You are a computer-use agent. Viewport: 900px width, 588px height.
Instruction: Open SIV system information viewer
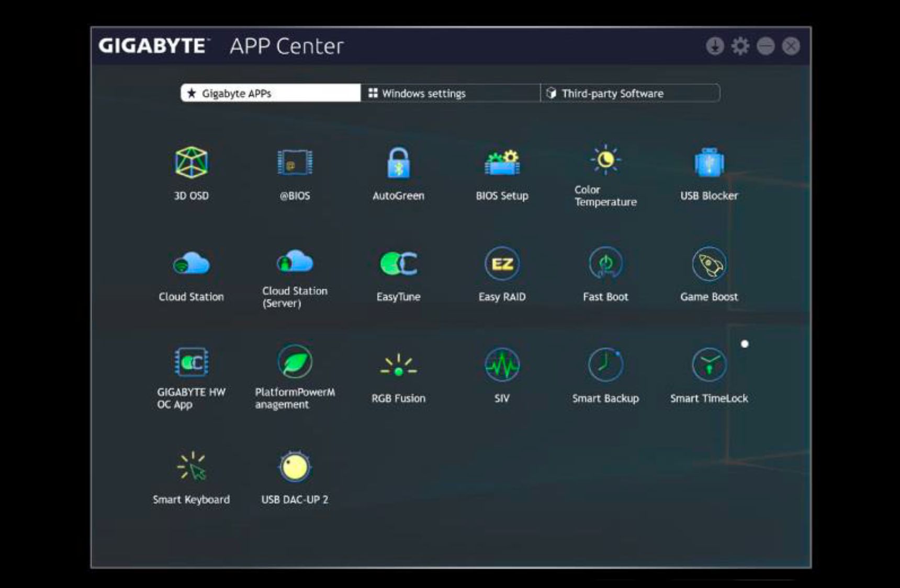tap(502, 365)
